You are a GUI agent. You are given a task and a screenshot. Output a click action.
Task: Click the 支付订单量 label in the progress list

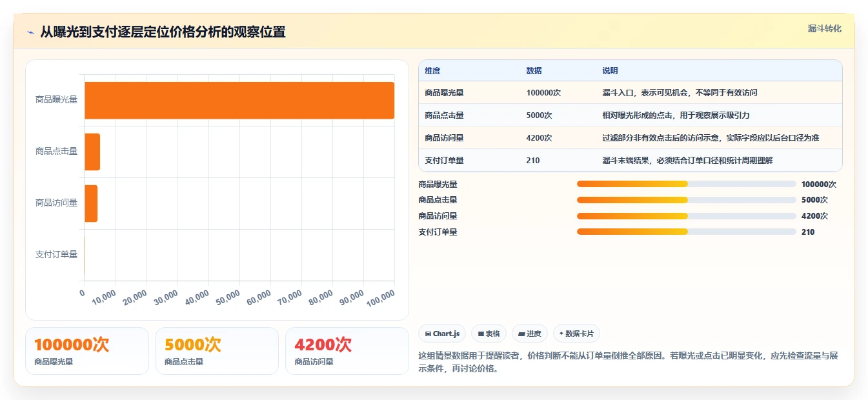tap(438, 232)
